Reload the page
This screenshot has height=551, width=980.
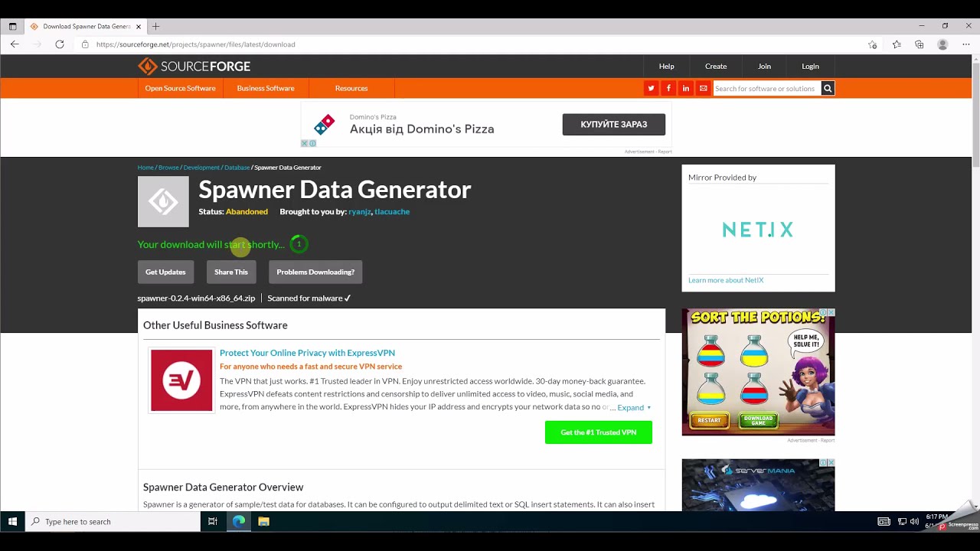point(60,44)
